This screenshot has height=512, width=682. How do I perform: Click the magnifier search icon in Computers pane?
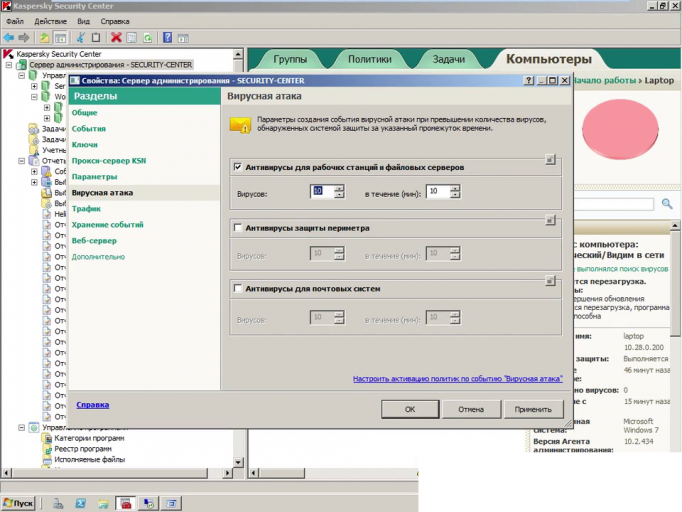(667, 204)
